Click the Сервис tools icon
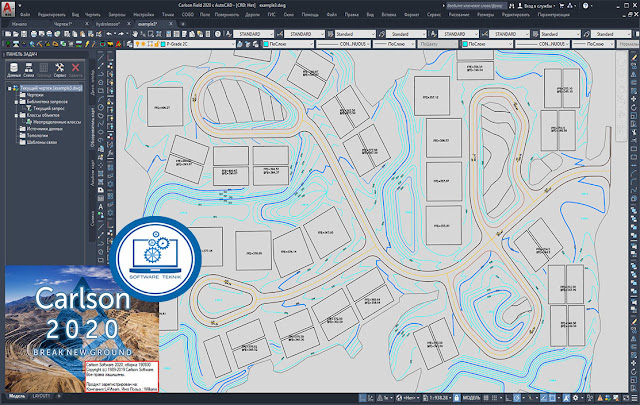640x405 pixels. [60, 69]
